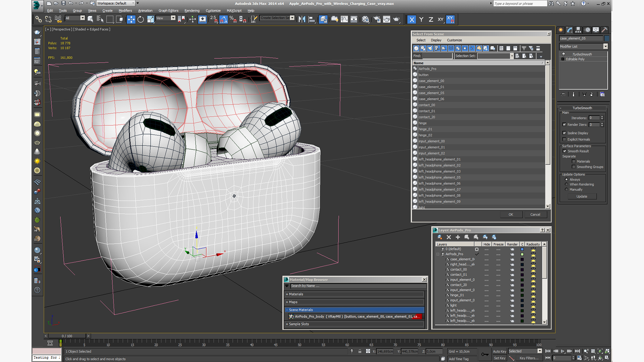The height and width of the screenshot is (362, 644).
Task: Toggle the Percent Snap icon
Action: pos(233,19)
